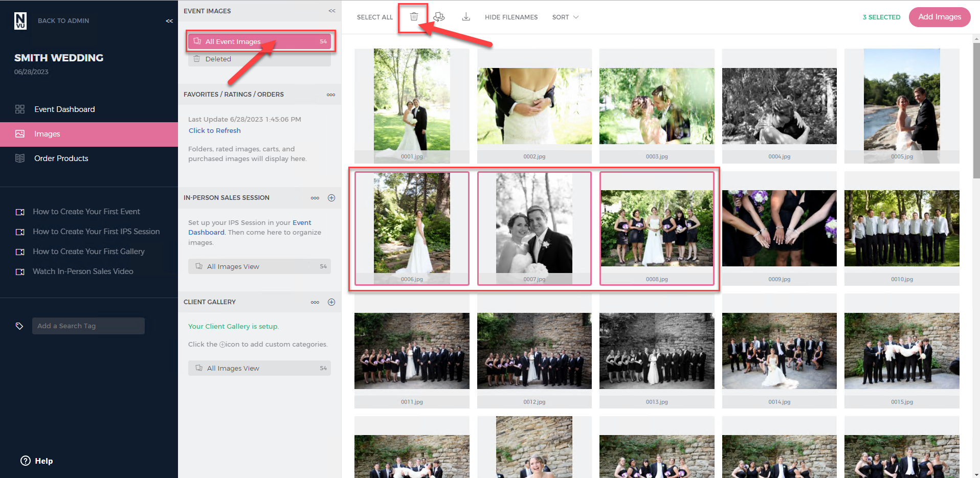The image size is (980, 478).
Task: Select All Event Images folder
Action: (260, 41)
